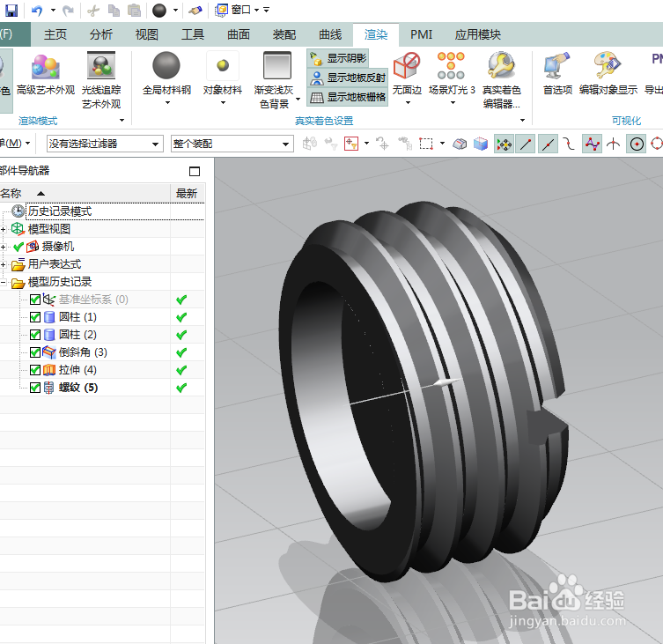The height and width of the screenshot is (644, 663).
Task: Open the undo history dropdown arrow
Action: click(53, 11)
